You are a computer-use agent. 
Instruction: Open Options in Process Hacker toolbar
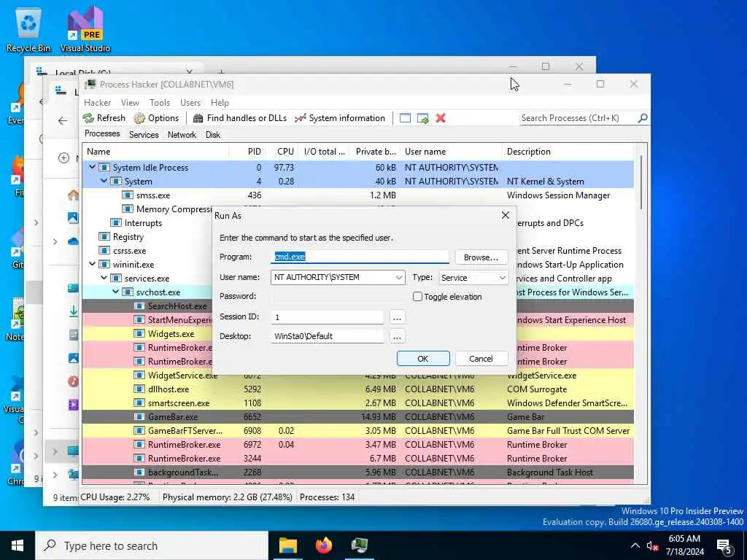pos(156,118)
